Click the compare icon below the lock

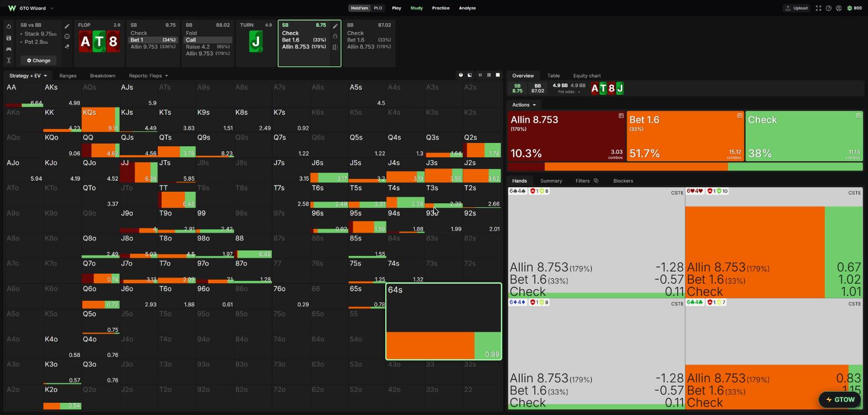[x=335, y=47]
